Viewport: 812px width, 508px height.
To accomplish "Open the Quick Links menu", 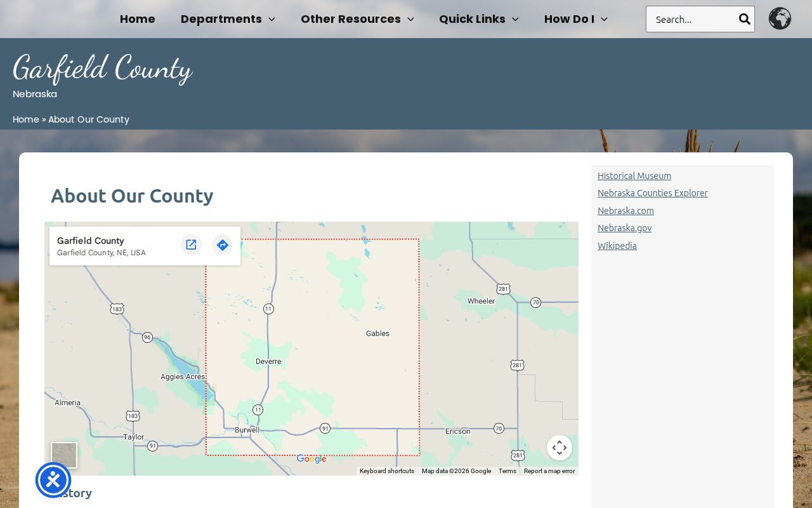I will click(x=472, y=19).
